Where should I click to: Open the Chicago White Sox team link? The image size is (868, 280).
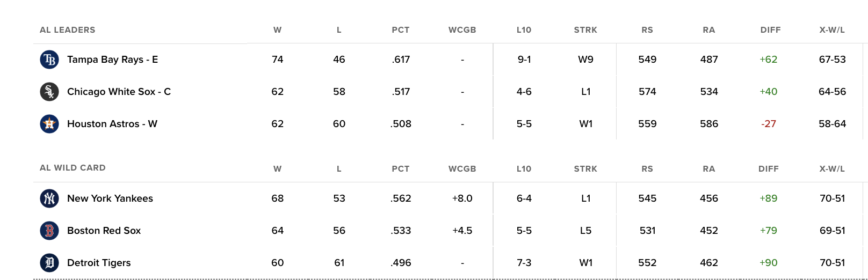(119, 92)
